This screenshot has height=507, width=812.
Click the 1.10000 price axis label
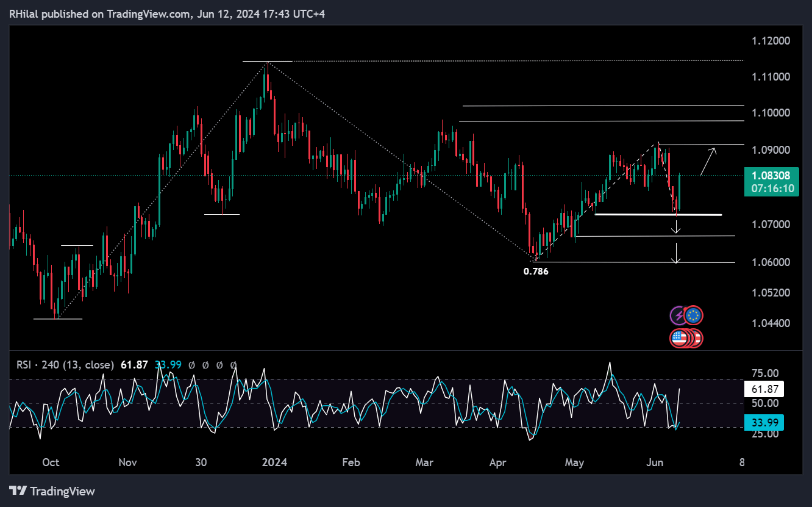[771, 113]
